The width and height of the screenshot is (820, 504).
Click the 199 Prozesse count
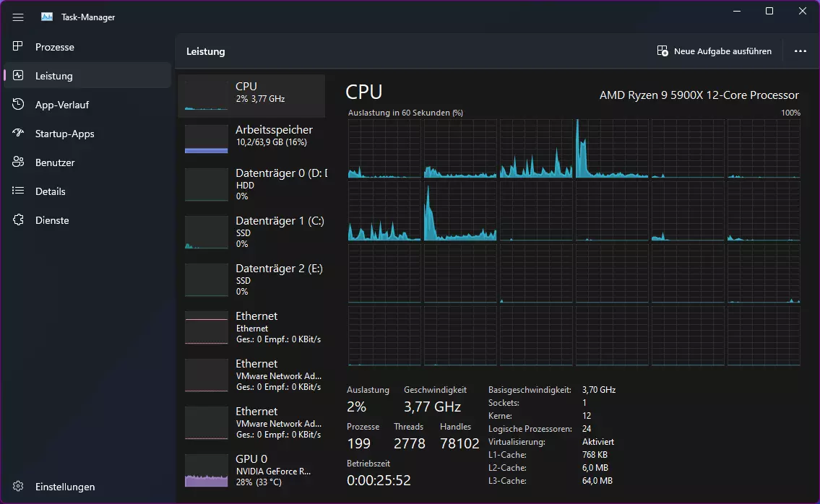pos(358,443)
